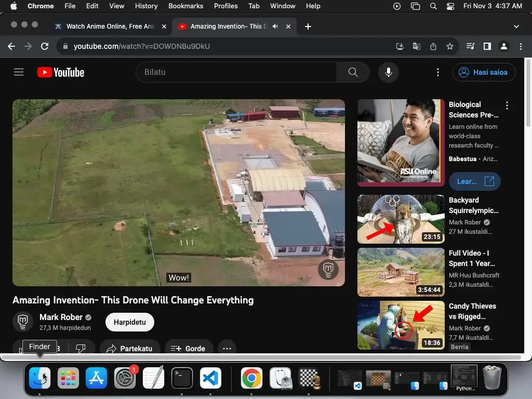Open Finder from the dock
Viewport: 532px width, 399px height.
[x=39, y=378]
